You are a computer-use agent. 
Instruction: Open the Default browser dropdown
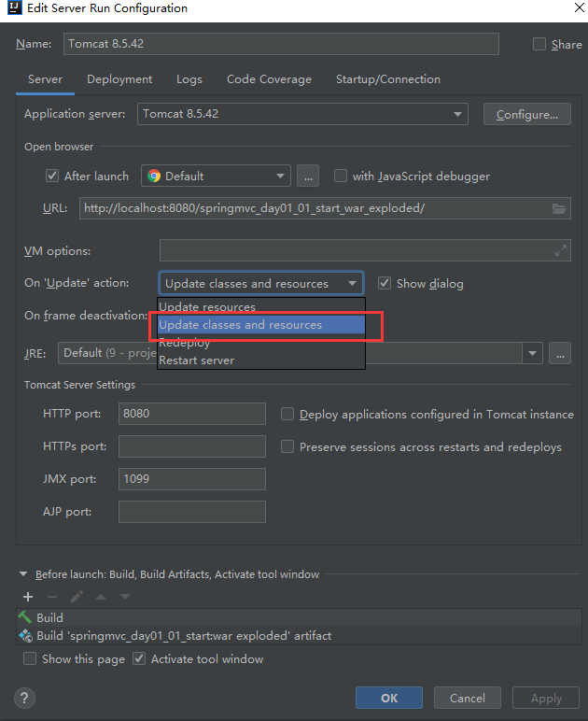pos(216,177)
